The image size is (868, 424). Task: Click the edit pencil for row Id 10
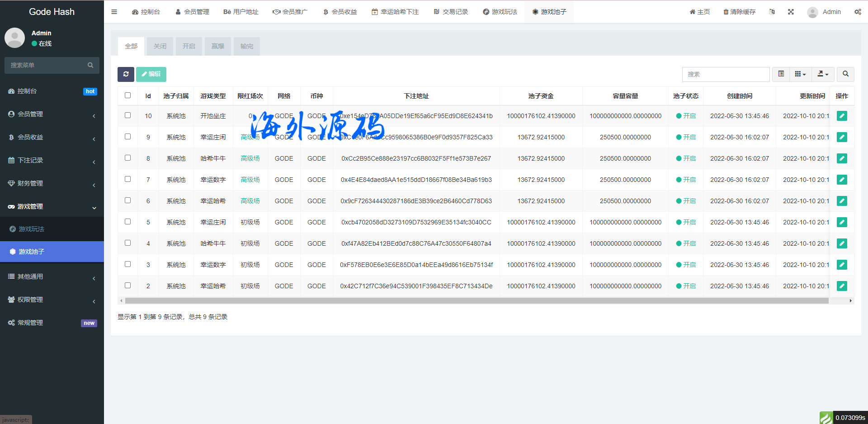(x=841, y=116)
